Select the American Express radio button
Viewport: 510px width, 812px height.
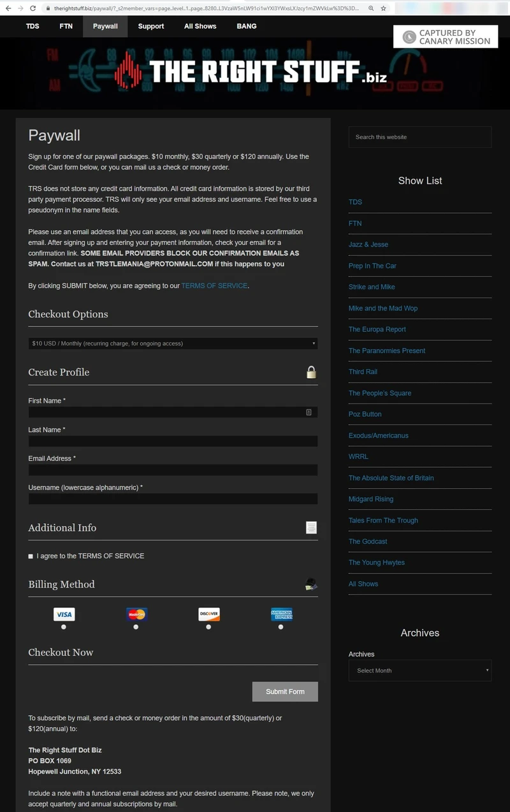(x=281, y=627)
